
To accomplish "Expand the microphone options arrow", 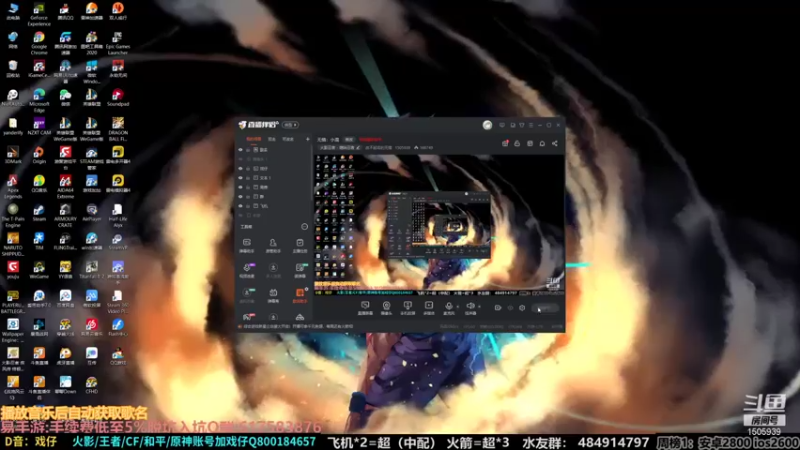I will pyautogui.click(x=458, y=307).
